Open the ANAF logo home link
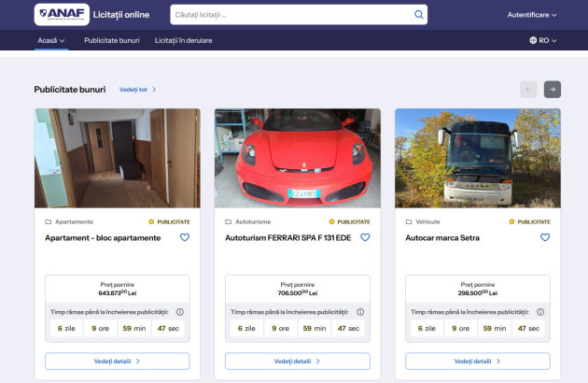Screen dimensions: 588x383 [62, 15]
